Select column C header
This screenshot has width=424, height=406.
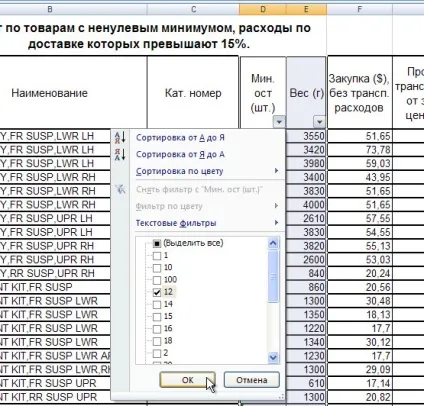pos(193,9)
